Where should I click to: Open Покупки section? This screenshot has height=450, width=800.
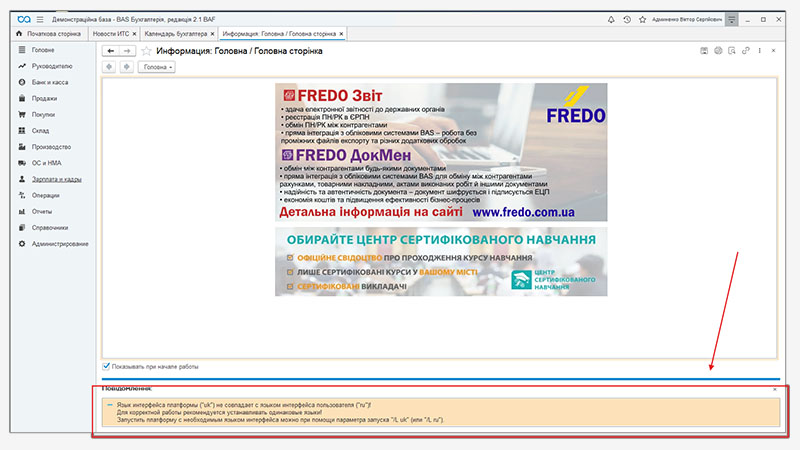(43, 115)
